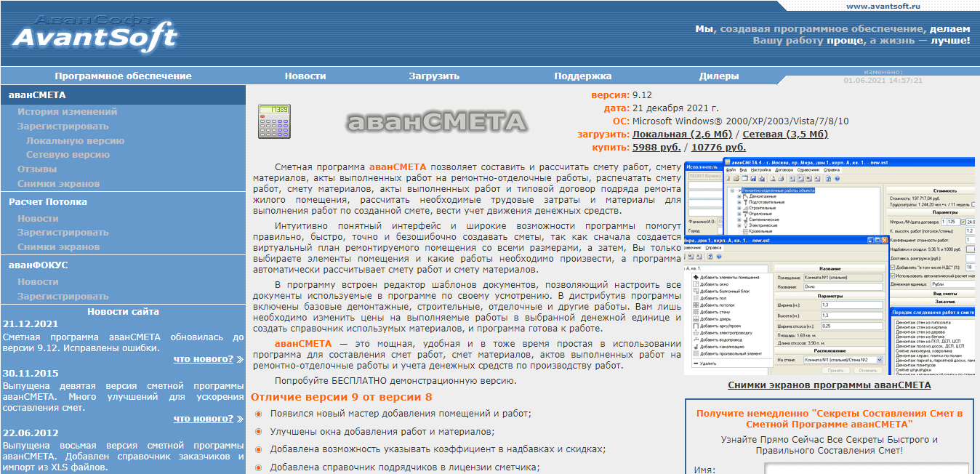Viewport: 980px width, 474px height.
Task: Open the аванСМЕТА program screenshot thumbnail
Action: tap(830, 266)
